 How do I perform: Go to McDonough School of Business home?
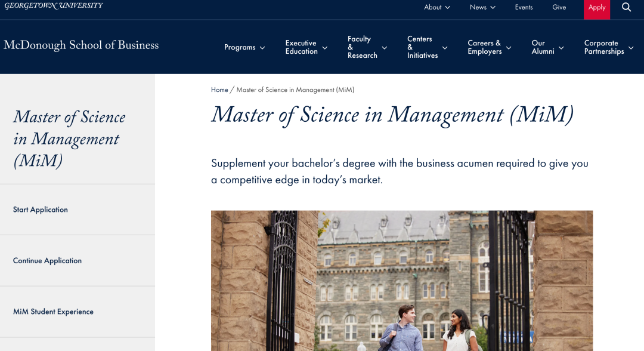81,45
